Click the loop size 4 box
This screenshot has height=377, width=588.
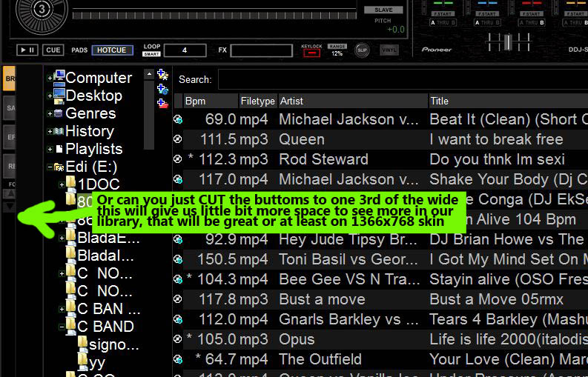185,50
